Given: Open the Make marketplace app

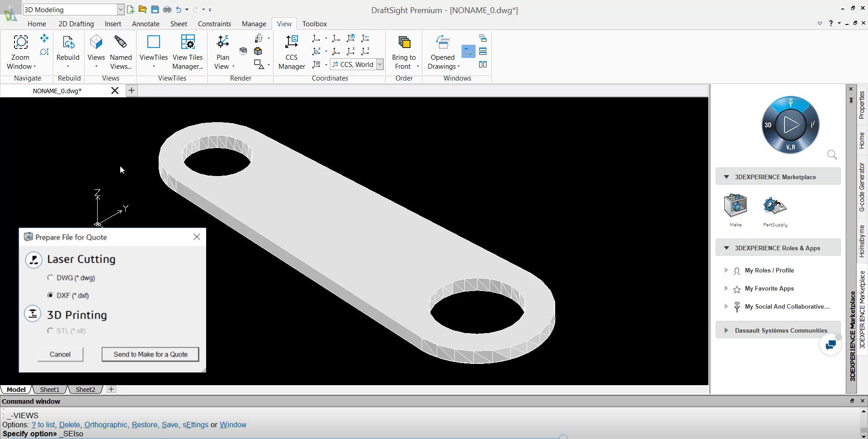Looking at the screenshot, I should [736, 210].
